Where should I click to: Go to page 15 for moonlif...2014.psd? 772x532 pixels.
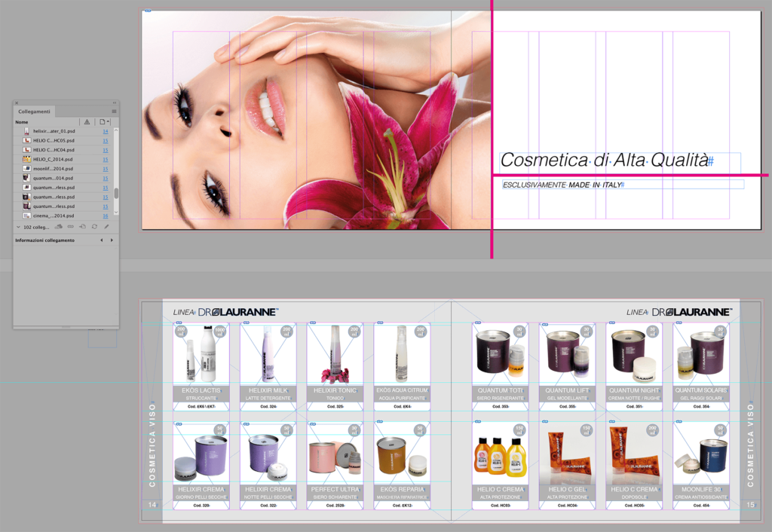click(106, 169)
